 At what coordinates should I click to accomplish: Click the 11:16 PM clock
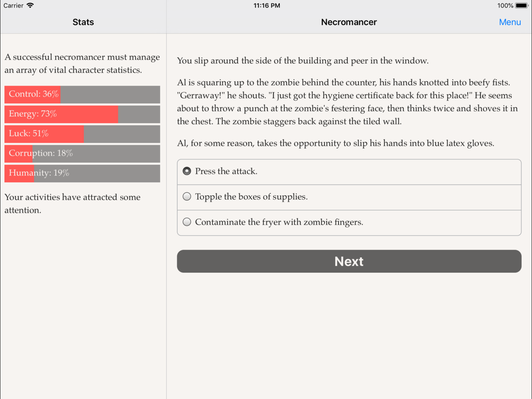(x=267, y=5)
